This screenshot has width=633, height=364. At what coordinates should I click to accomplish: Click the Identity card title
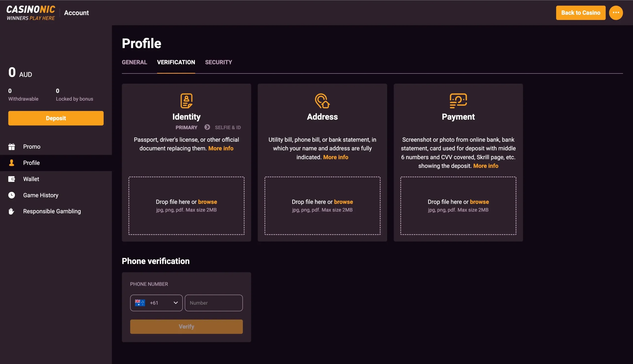[186, 117]
